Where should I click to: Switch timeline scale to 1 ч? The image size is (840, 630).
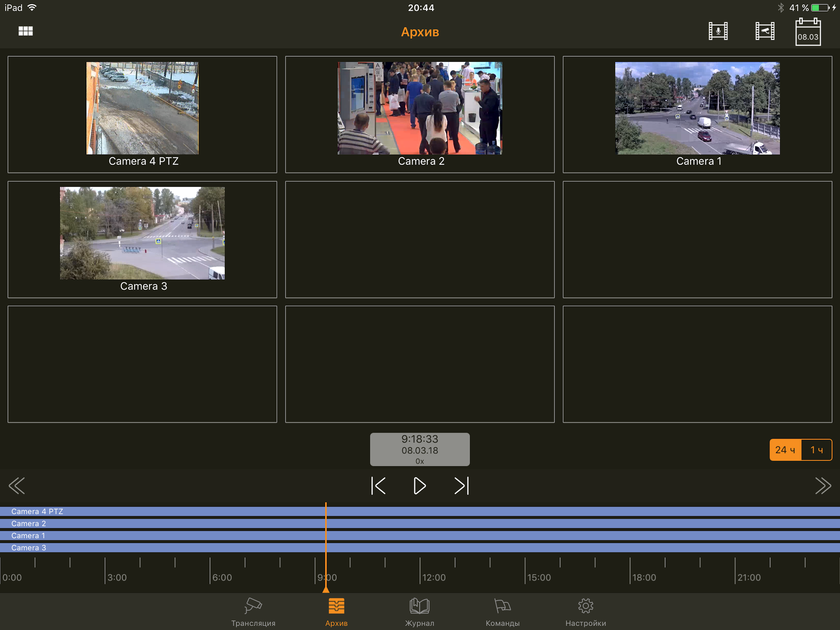tap(816, 450)
